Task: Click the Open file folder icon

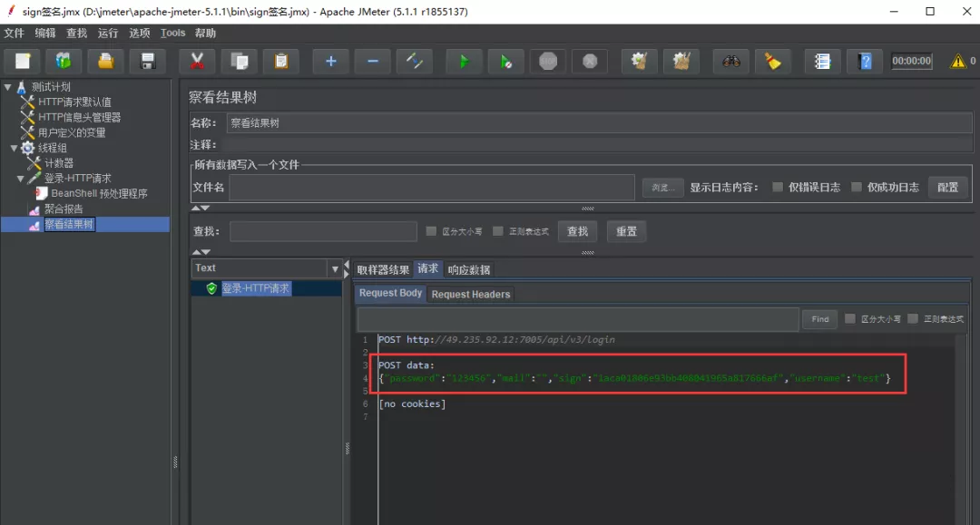Action: pyautogui.click(x=105, y=61)
